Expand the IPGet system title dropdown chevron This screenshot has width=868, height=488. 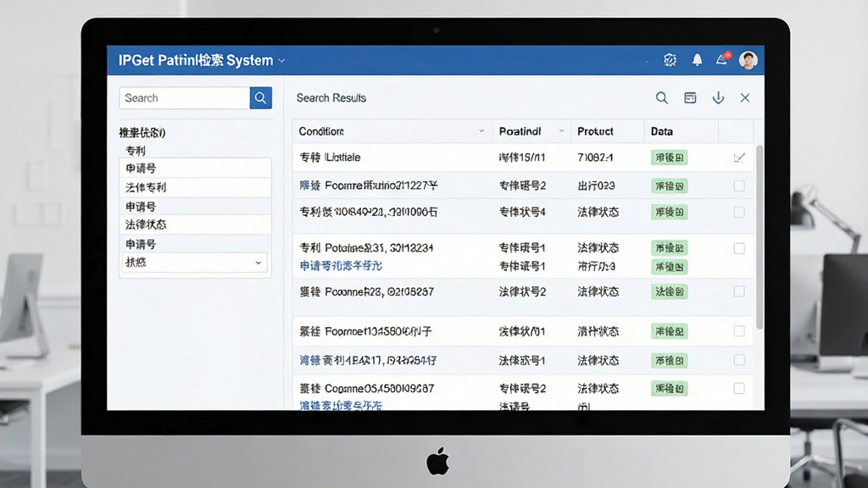click(x=281, y=60)
